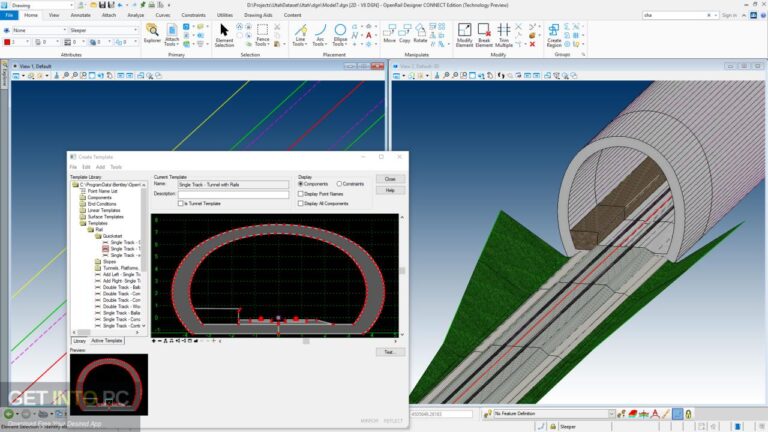Image resolution: width=768 pixels, height=432 pixels.
Task: Click Window Area icon in View 2 toolbar
Action: (x=463, y=75)
